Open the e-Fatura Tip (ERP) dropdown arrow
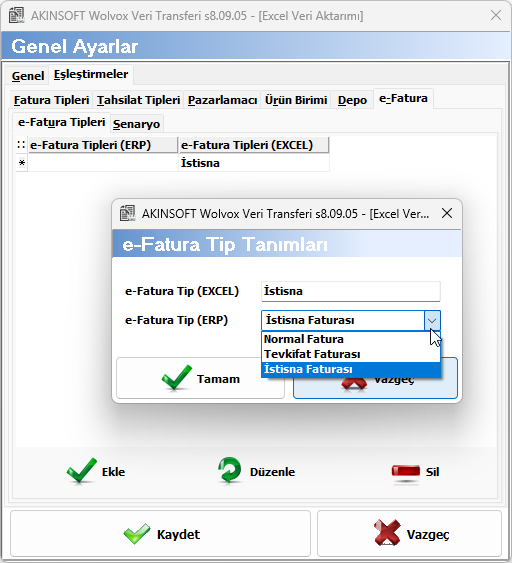Screen dimensions: 512x563 pos(432,320)
